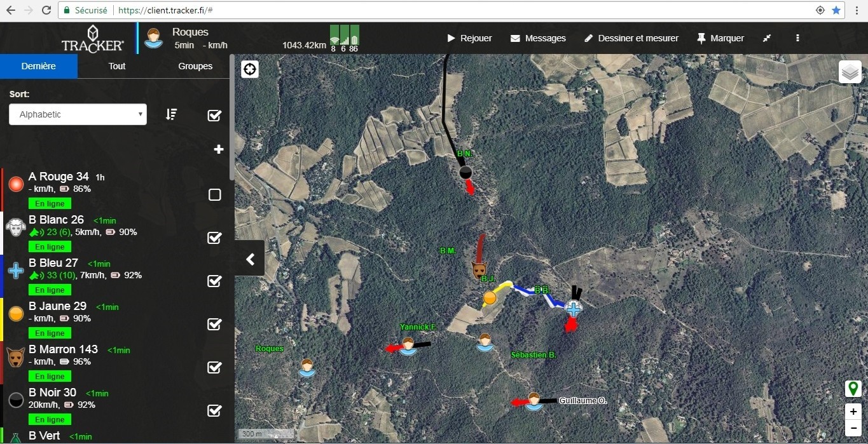Click the B Bleu 27 blue cross icon
The width and height of the screenshot is (868, 444).
click(16, 271)
